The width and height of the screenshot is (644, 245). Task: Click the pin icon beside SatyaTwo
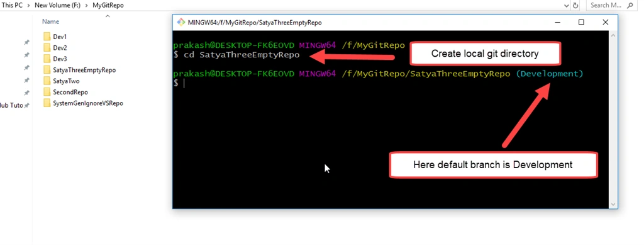pyautogui.click(x=26, y=93)
